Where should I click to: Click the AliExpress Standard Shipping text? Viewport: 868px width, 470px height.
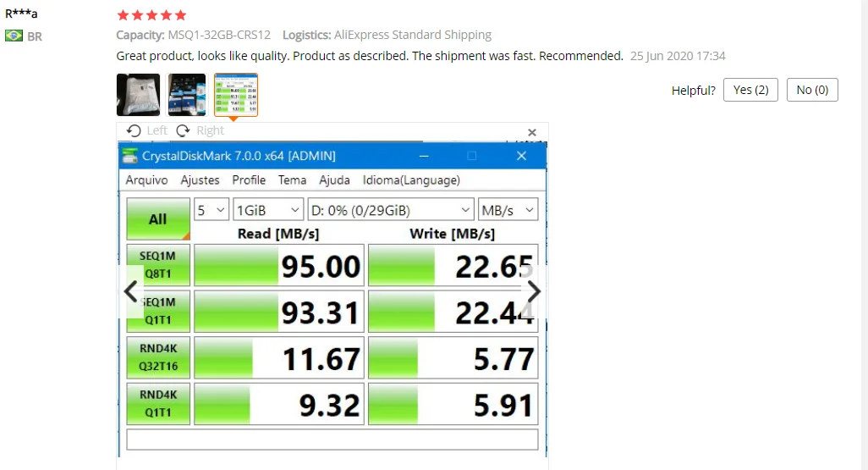point(412,35)
